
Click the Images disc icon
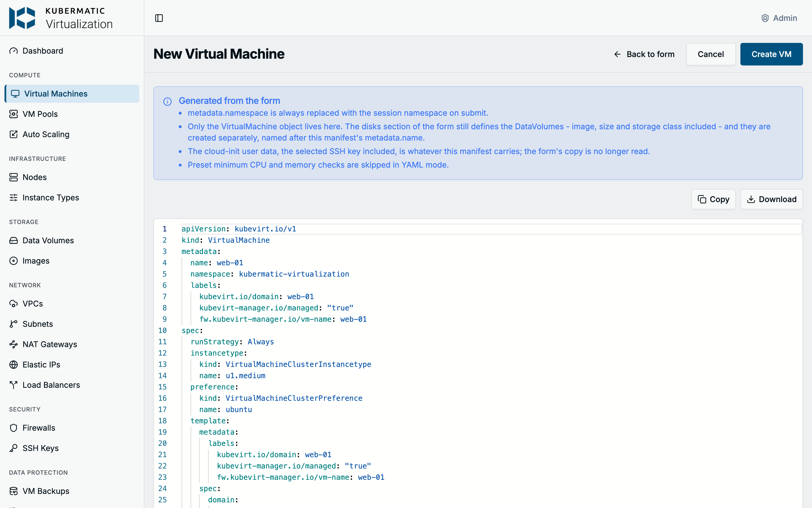14,261
